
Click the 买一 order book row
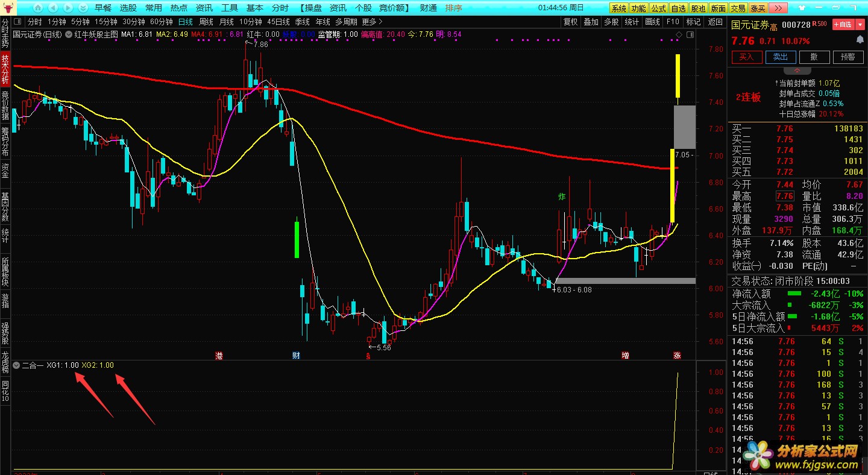coord(797,128)
